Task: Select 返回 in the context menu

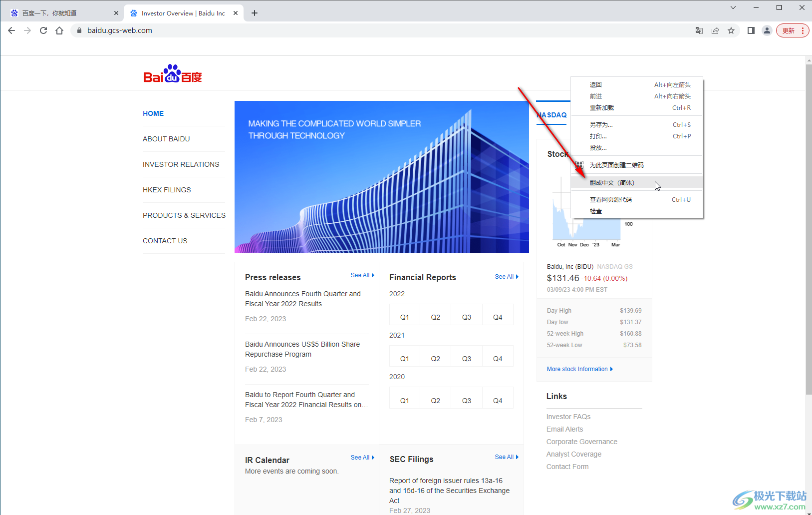Action: tap(637, 85)
